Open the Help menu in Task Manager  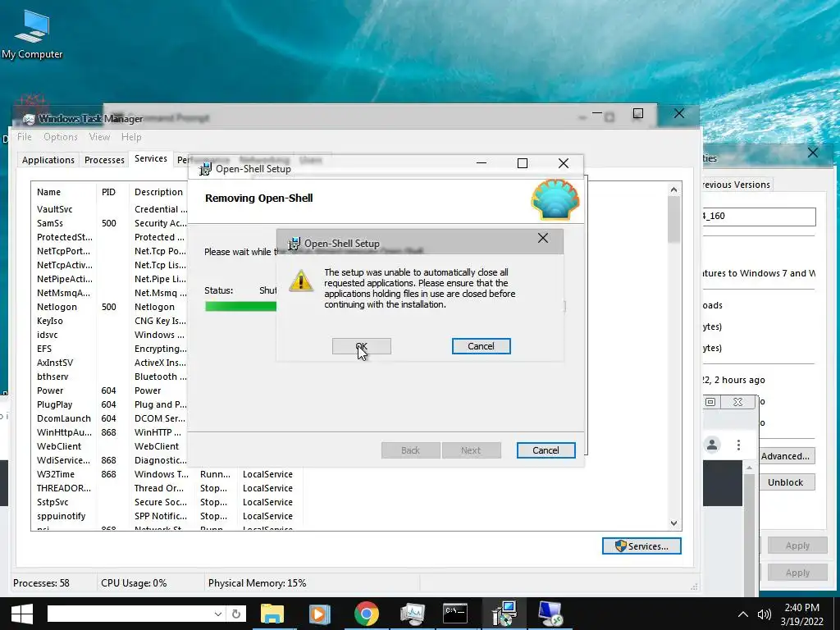click(131, 137)
